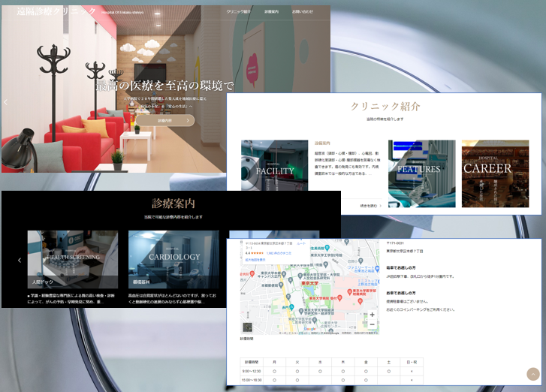Click the 口コミ reviews link on map
Image resolution: width=546 pixels, height=392 pixels.
(279, 253)
